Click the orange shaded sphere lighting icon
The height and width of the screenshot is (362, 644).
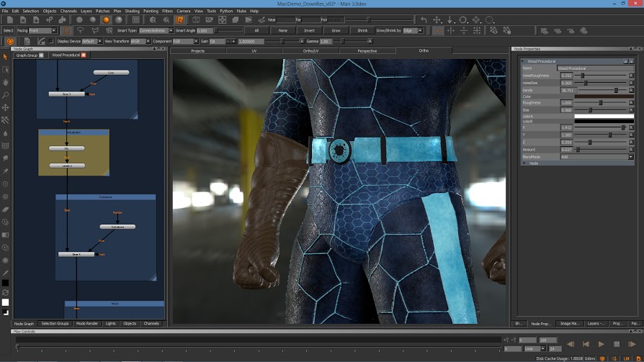(x=106, y=19)
